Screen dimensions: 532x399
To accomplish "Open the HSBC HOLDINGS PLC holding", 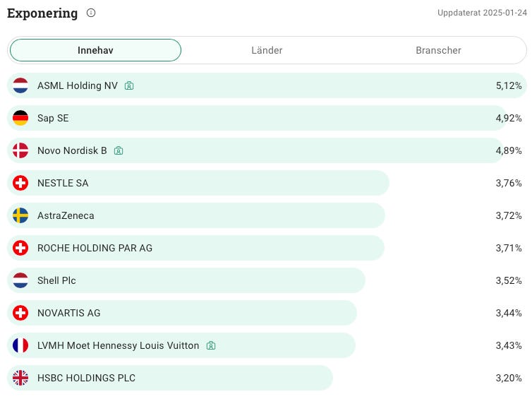I will click(x=267, y=378).
